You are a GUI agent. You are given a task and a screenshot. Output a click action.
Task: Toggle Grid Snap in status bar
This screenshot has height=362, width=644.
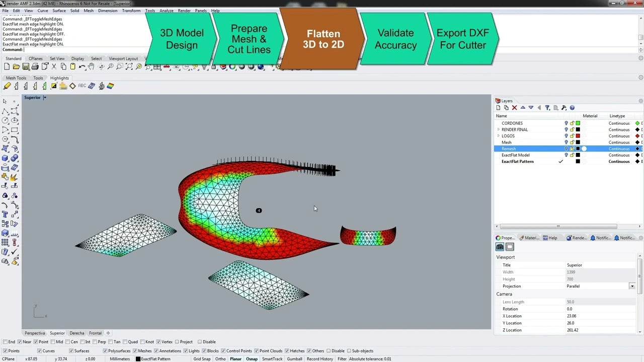[x=202, y=359]
